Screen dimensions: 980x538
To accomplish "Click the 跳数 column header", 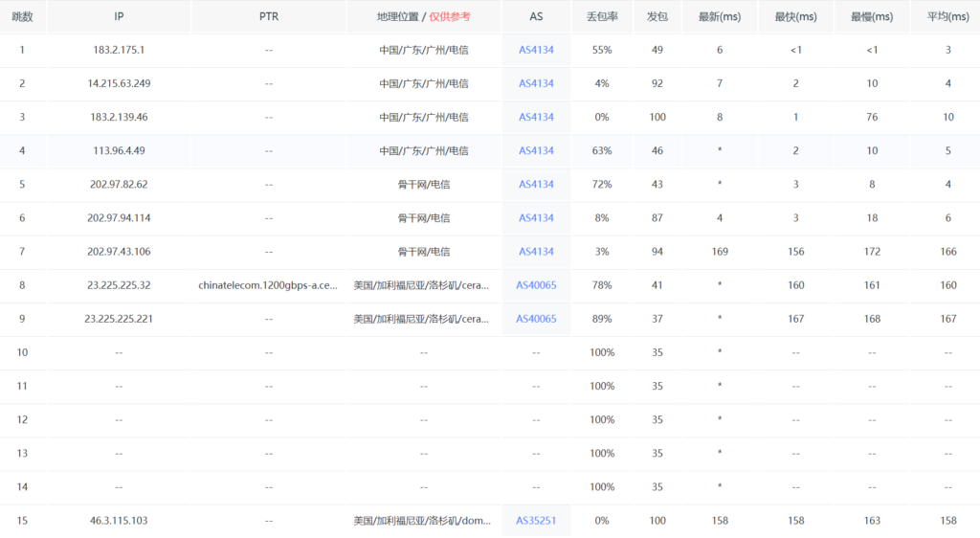I will [23, 16].
